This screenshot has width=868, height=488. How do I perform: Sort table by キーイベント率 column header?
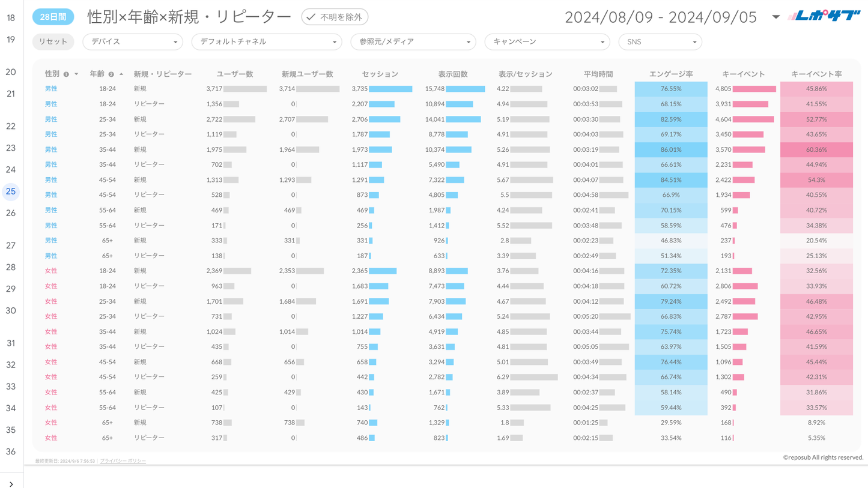point(816,74)
